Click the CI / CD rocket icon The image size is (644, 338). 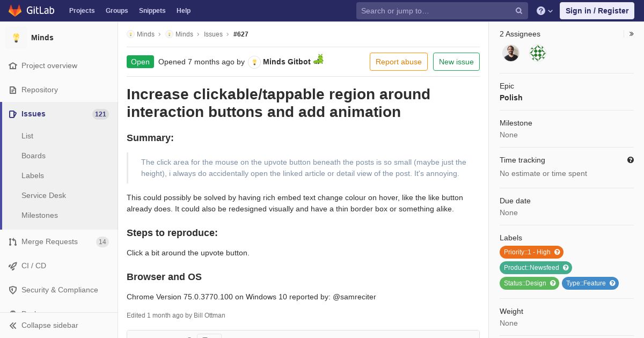point(13,266)
